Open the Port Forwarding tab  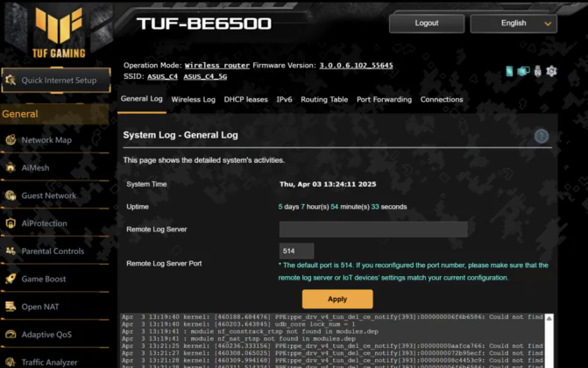(x=384, y=99)
